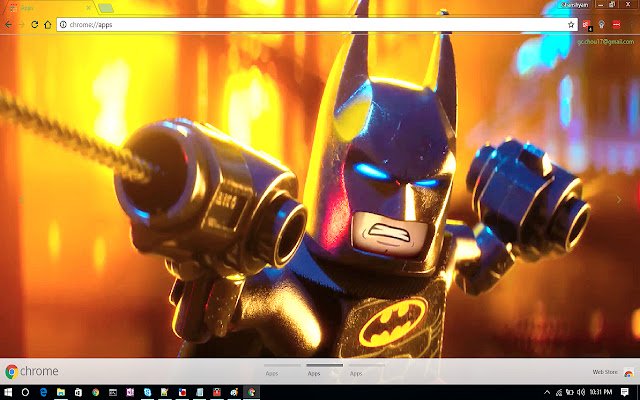View site information icon in address bar

pyautogui.click(x=63, y=24)
